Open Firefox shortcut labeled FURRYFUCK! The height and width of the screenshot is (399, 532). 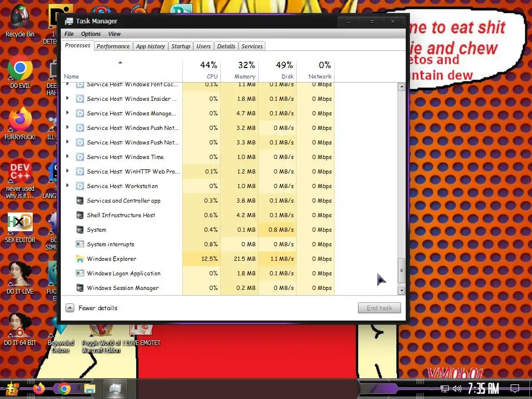click(x=20, y=124)
